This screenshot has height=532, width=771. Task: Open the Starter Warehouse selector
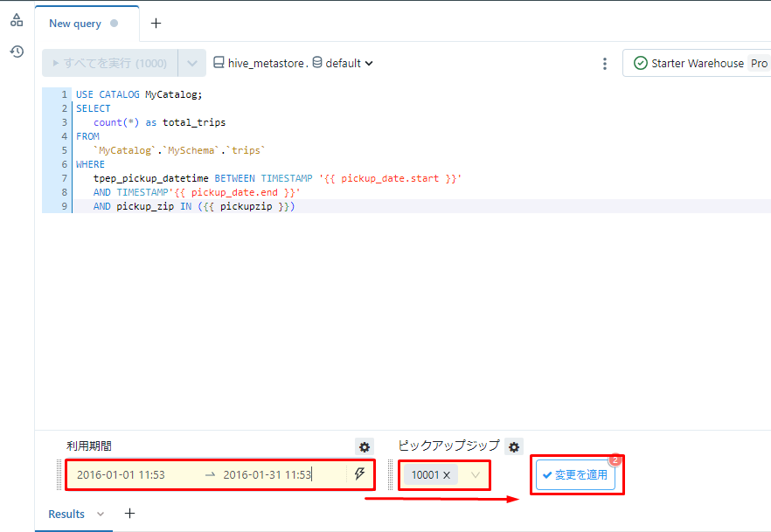[697, 63]
